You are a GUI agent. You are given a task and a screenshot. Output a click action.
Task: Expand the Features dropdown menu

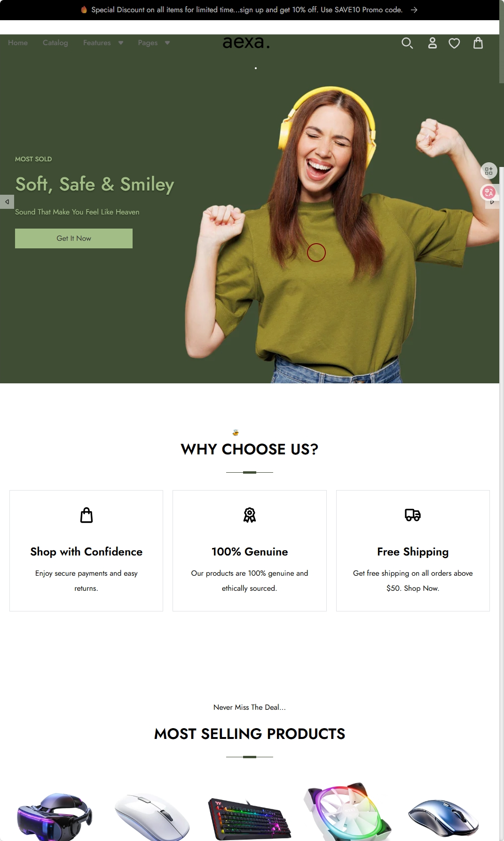pos(103,43)
